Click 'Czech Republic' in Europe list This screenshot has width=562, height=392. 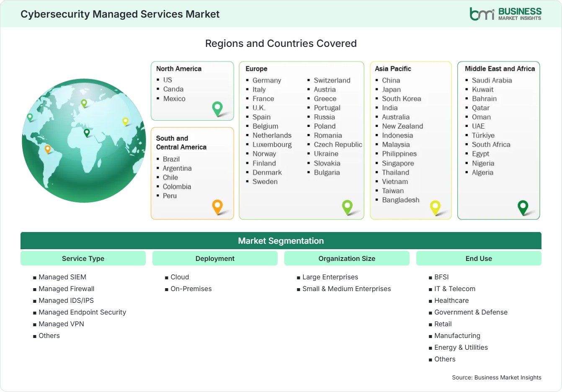click(338, 144)
